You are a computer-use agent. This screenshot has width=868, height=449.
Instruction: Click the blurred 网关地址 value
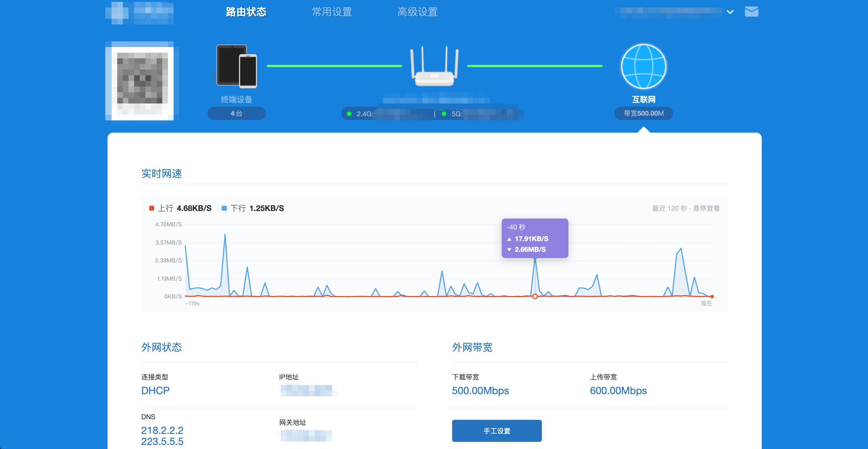(x=306, y=436)
